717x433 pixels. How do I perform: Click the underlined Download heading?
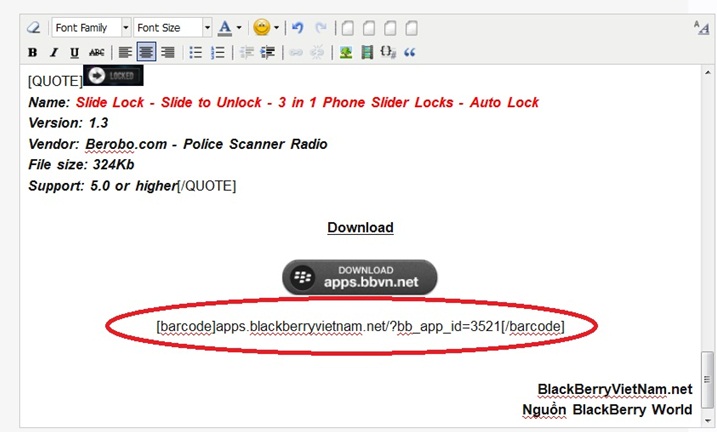point(360,227)
